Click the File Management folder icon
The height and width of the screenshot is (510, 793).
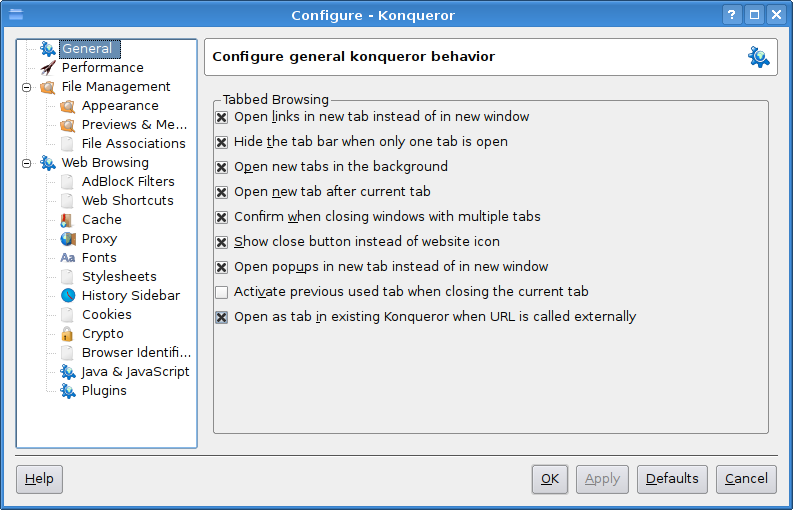pyautogui.click(x=48, y=87)
